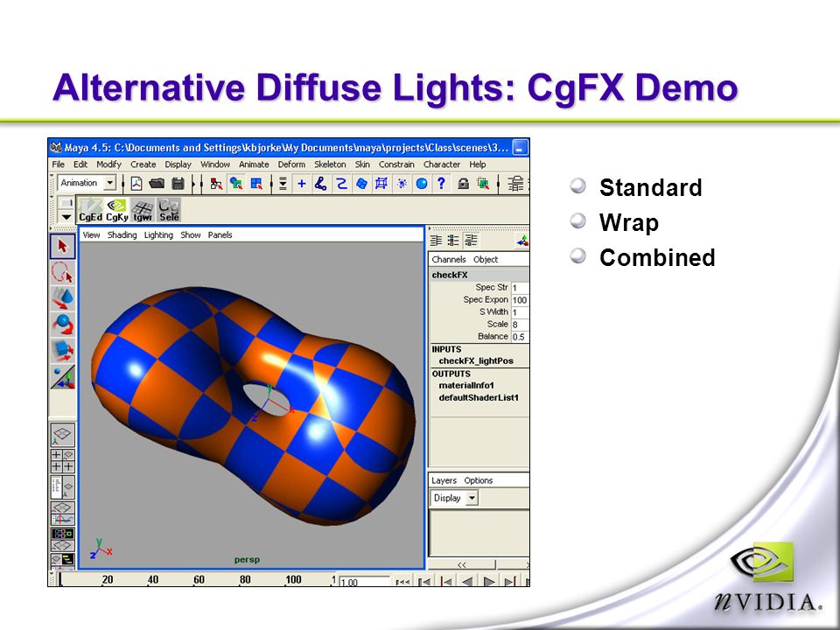Switch to four view layout
This screenshot has width=840, height=630.
tap(63, 461)
